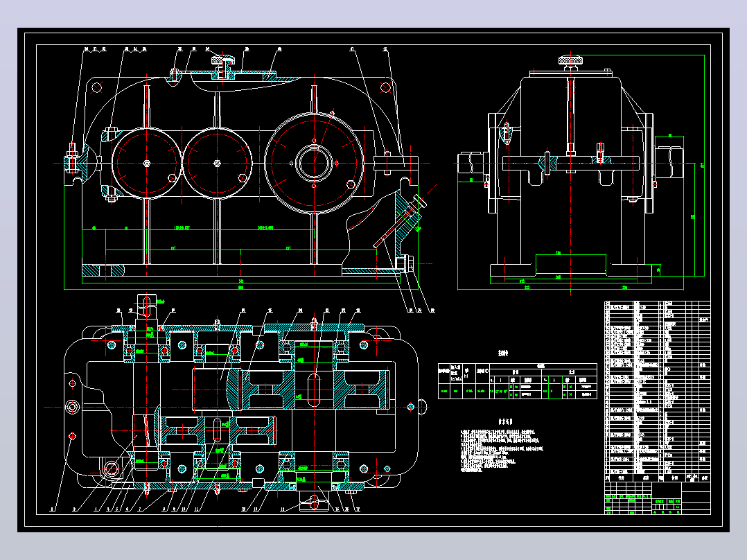Select the title block at bottom right

coord(658,498)
